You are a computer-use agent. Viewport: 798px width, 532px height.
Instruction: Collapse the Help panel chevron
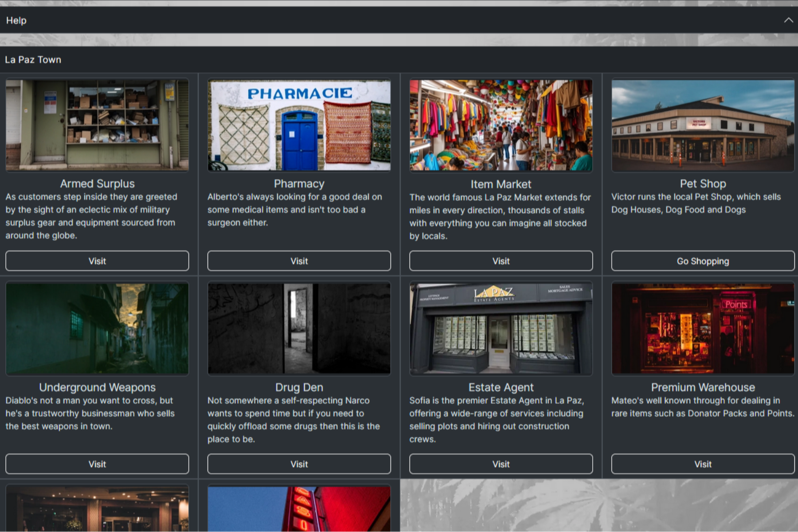(788, 20)
